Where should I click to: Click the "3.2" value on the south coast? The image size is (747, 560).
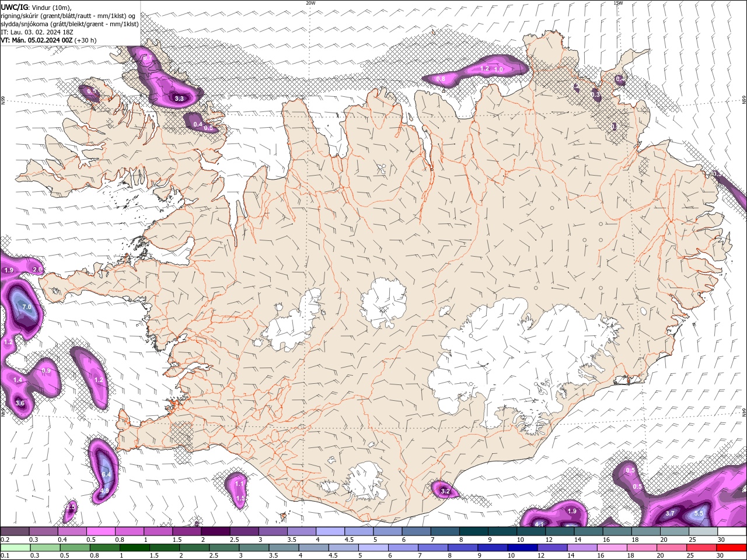click(445, 491)
